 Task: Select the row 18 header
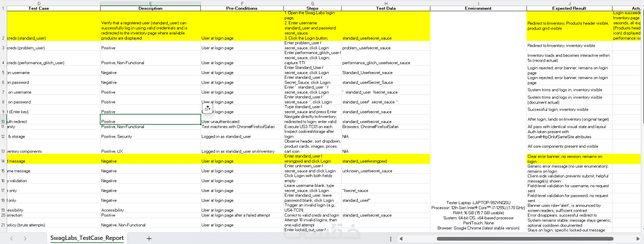pos(3,198)
